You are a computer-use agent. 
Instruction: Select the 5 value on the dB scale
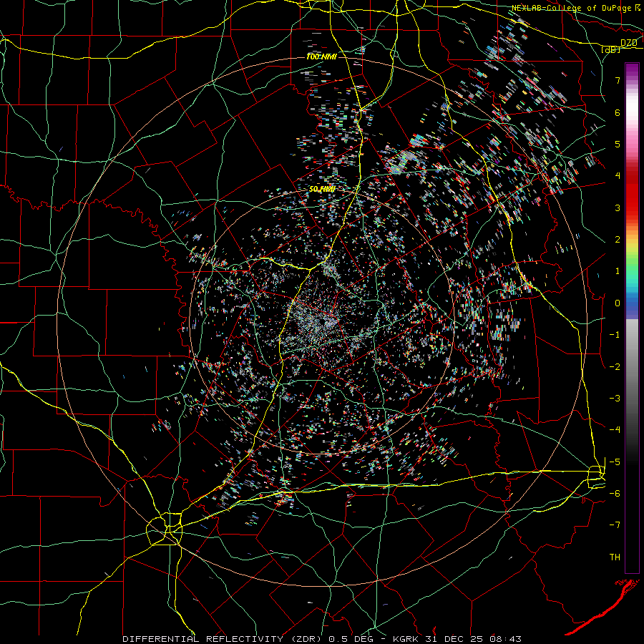click(x=618, y=144)
